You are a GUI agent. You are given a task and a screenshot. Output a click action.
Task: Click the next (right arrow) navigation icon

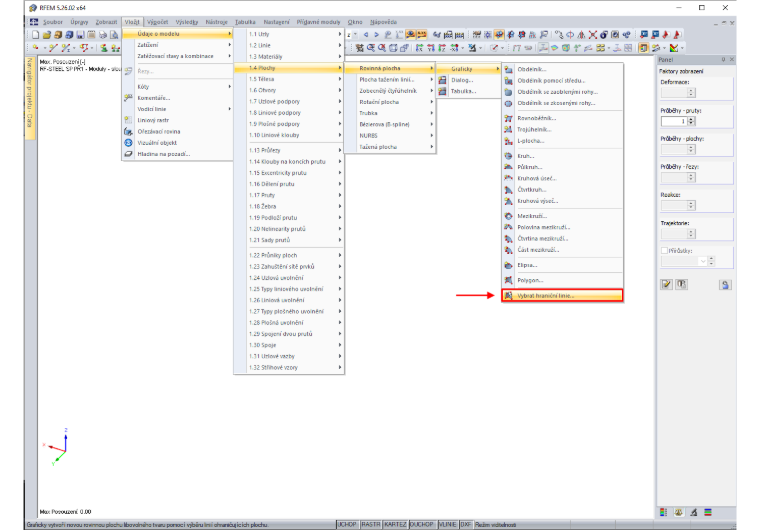point(377,34)
